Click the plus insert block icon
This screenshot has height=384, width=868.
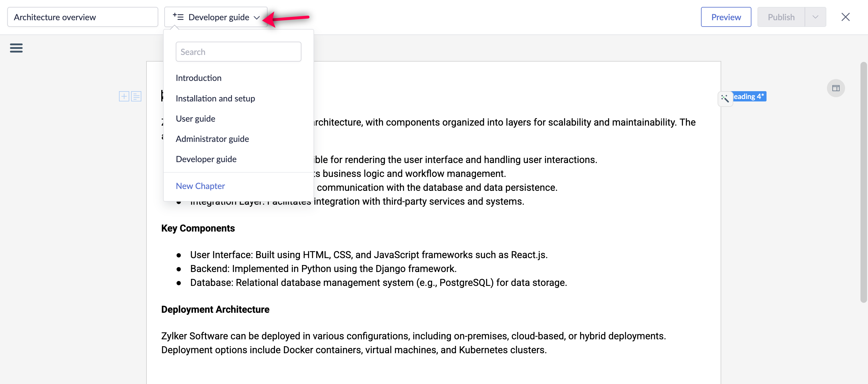[124, 96]
